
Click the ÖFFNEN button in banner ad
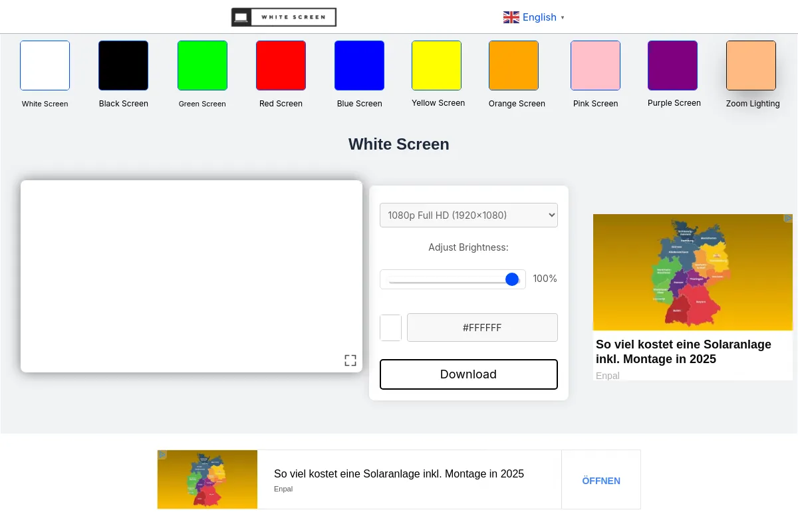point(600,480)
